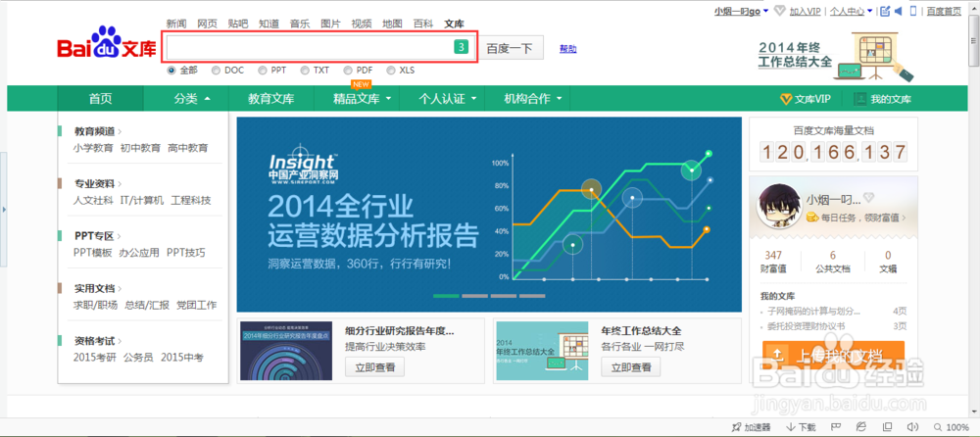Select the PDF file type radio button
Image resolution: width=980 pixels, height=437 pixels.
pyautogui.click(x=348, y=71)
